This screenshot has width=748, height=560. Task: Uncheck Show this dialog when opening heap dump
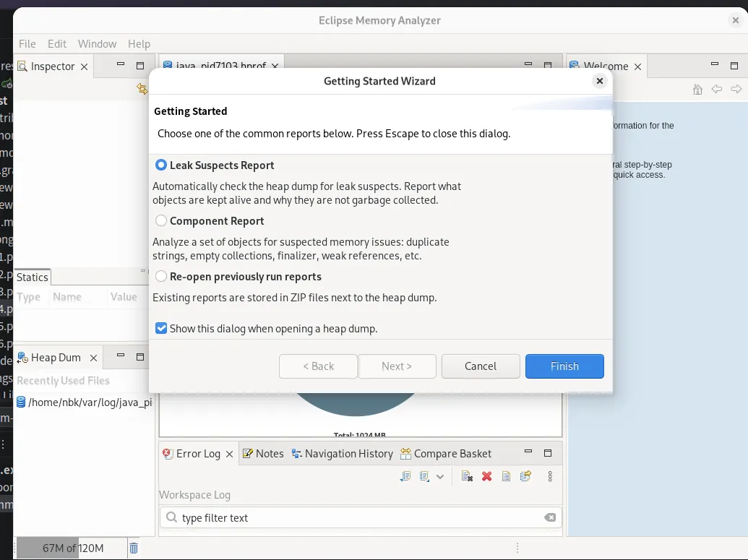coord(161,329)
